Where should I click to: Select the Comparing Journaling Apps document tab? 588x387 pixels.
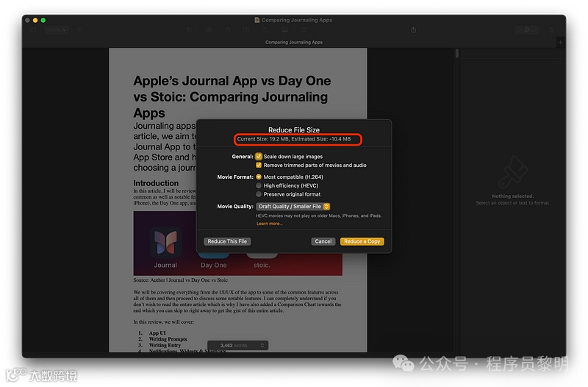293,43
